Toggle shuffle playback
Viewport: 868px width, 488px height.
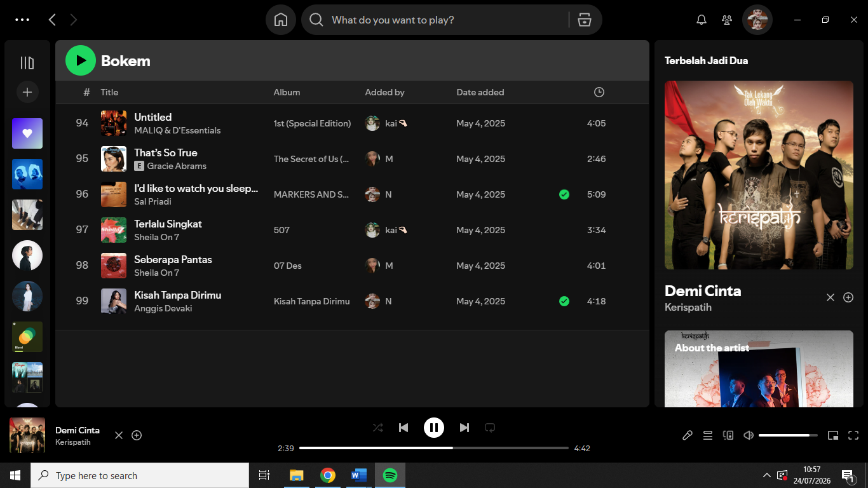point(377,428)
